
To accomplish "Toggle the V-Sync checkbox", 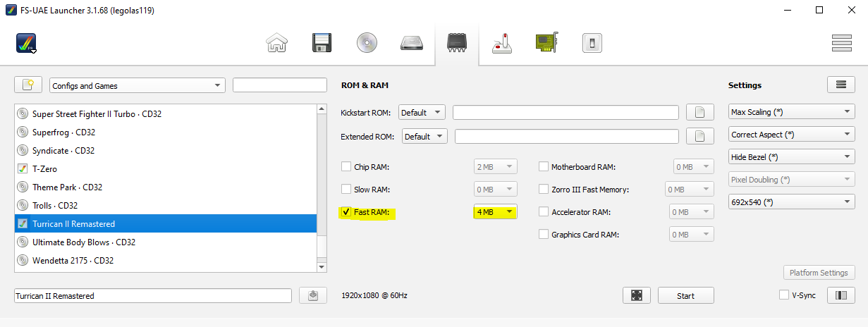I will pyautogui.click(x=784, y=295).
